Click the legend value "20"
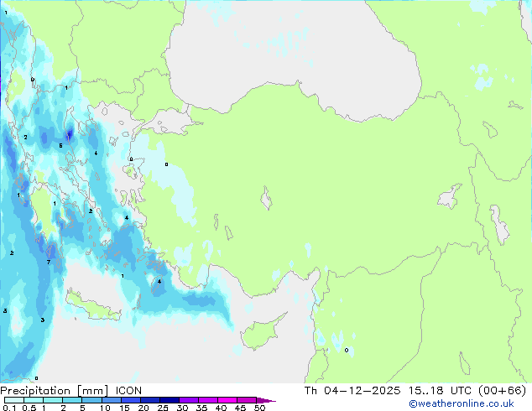The height and width of the screenshot is (411, 532). 143,408
